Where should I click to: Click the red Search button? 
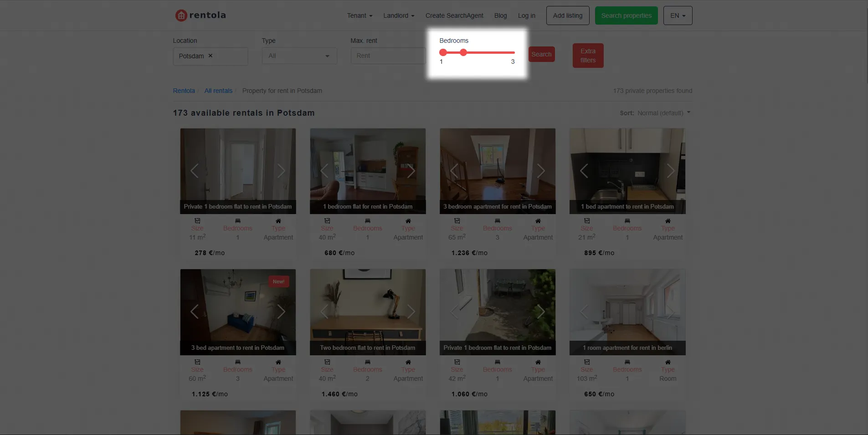541,54
